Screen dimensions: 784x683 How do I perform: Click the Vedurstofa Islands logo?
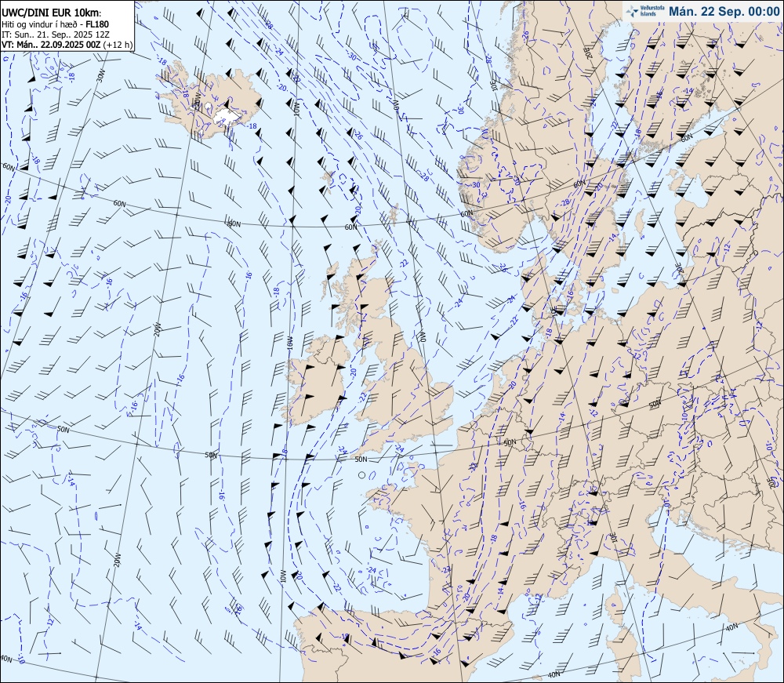pyautogui.click(x=644, y=11)
